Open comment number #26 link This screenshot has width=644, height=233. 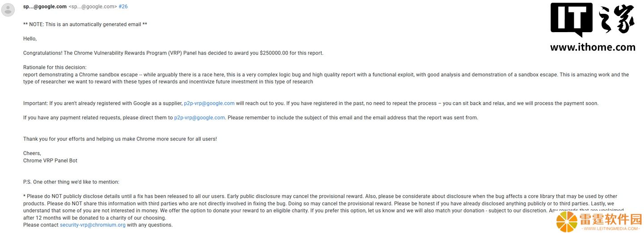(x=123, y=7)
